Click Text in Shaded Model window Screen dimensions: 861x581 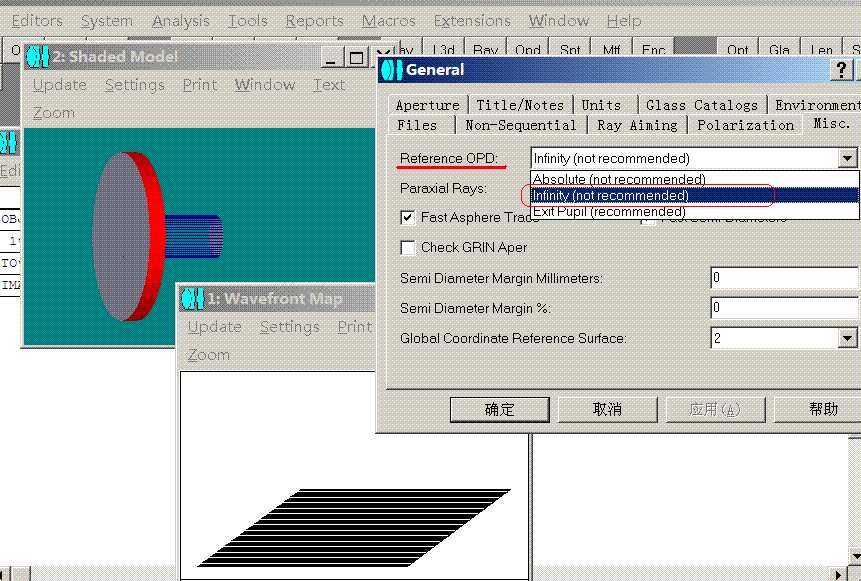pyautogui.click(x=329, y=85)
